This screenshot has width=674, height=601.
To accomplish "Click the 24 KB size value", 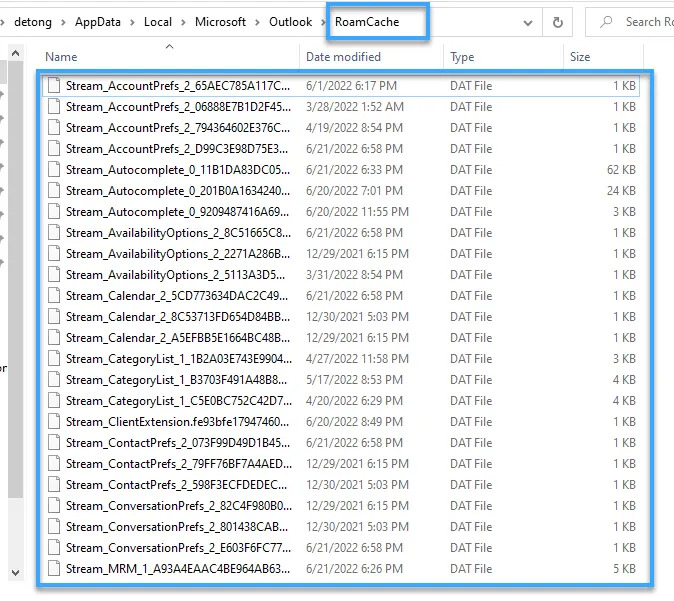I will 621,190.
